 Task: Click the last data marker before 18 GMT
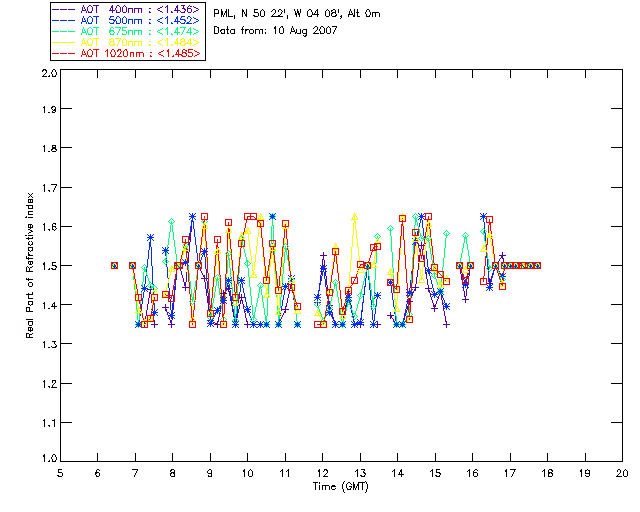click(538, 265)
